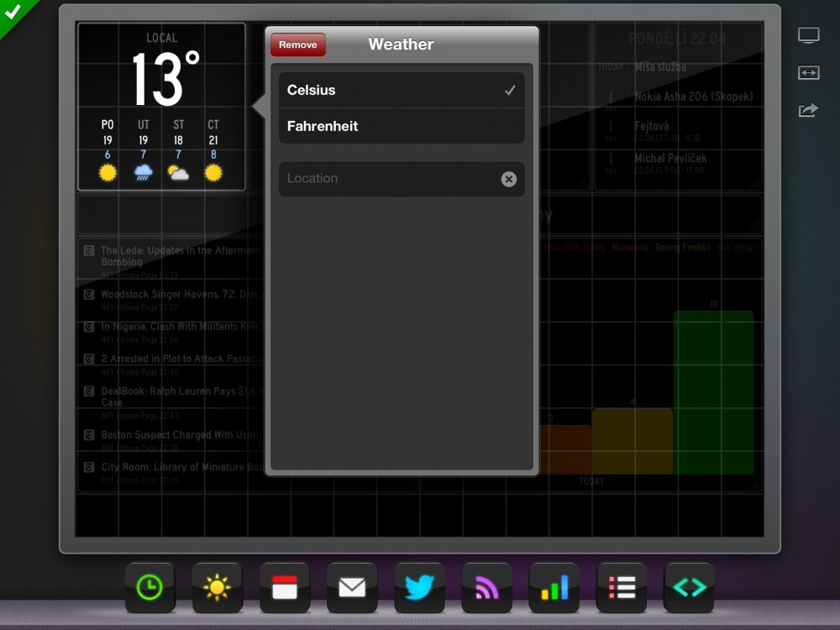Open the Calendar widget icon
The image size is (840, 630).
[284, 588]
